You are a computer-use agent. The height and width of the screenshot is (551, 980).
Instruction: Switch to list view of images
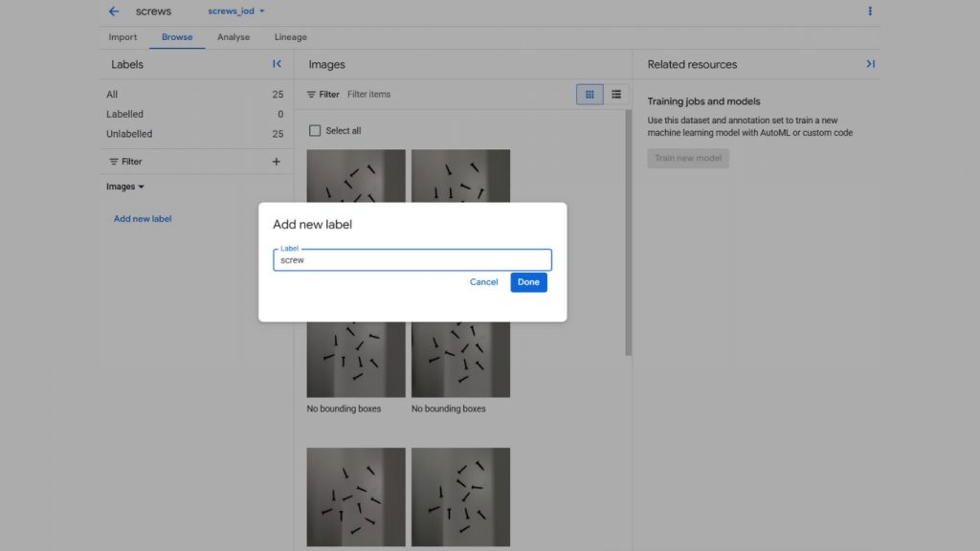click(x=616, y=95)
